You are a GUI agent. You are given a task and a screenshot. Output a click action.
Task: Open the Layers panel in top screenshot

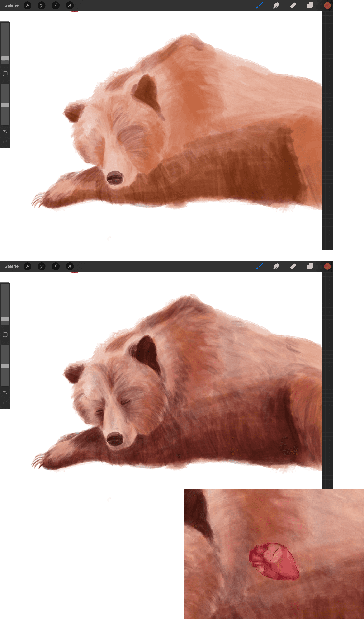[x=310, y=5]
